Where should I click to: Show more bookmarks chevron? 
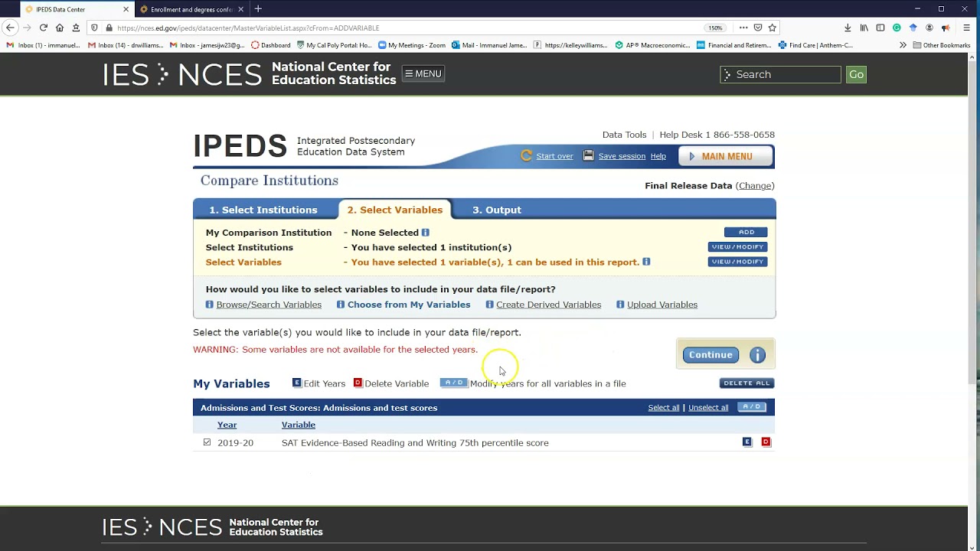coord(903,45)
